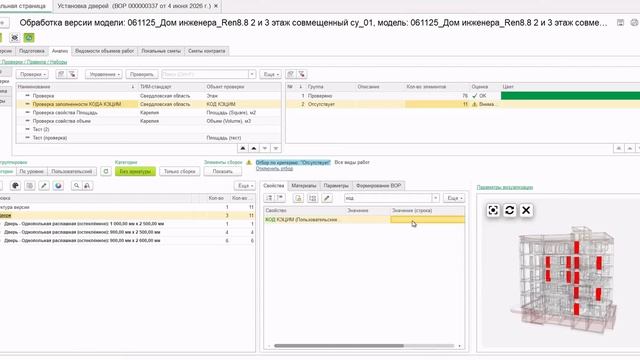The height and width of the screenshot is (360, 640).
Task: Click the clear-filter icon beside the Проверки dropdown
Action: click(72, 74)
